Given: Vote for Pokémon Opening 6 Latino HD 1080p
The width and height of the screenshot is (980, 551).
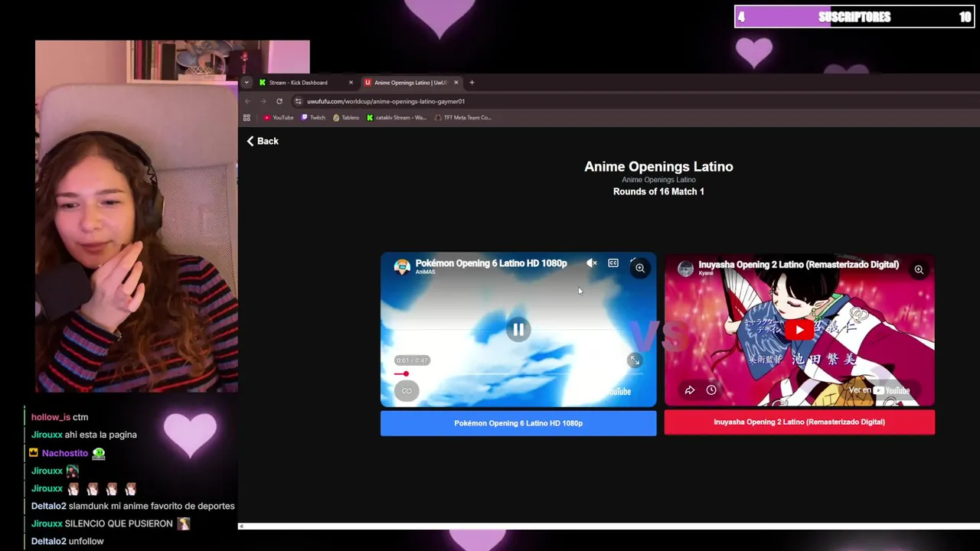Looking at the screenshot, I should point(518,423).
